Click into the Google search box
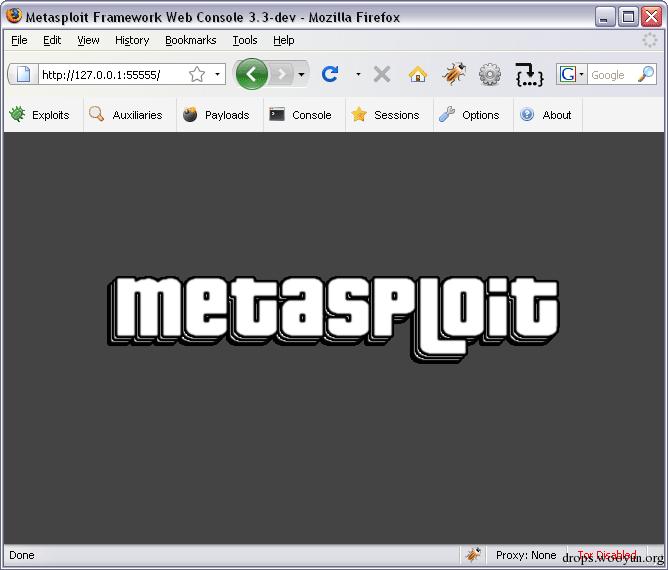This screenshot has width=668, height=570. click(613, 75)
